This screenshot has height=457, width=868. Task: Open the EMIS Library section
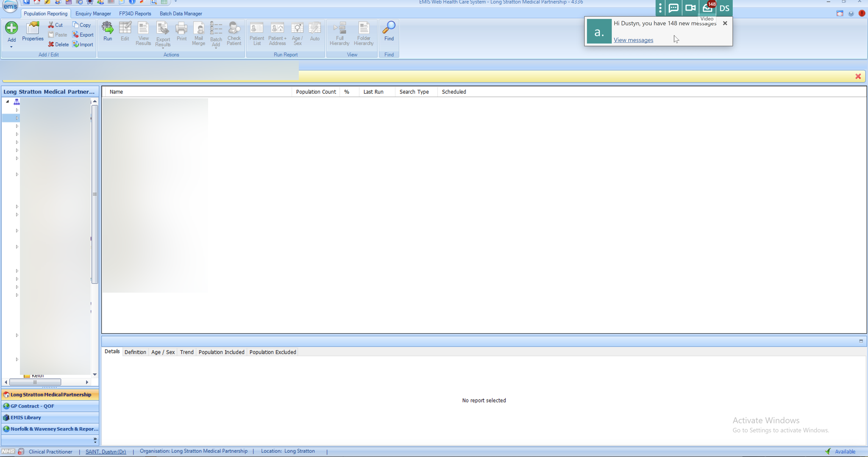point(50,418)
